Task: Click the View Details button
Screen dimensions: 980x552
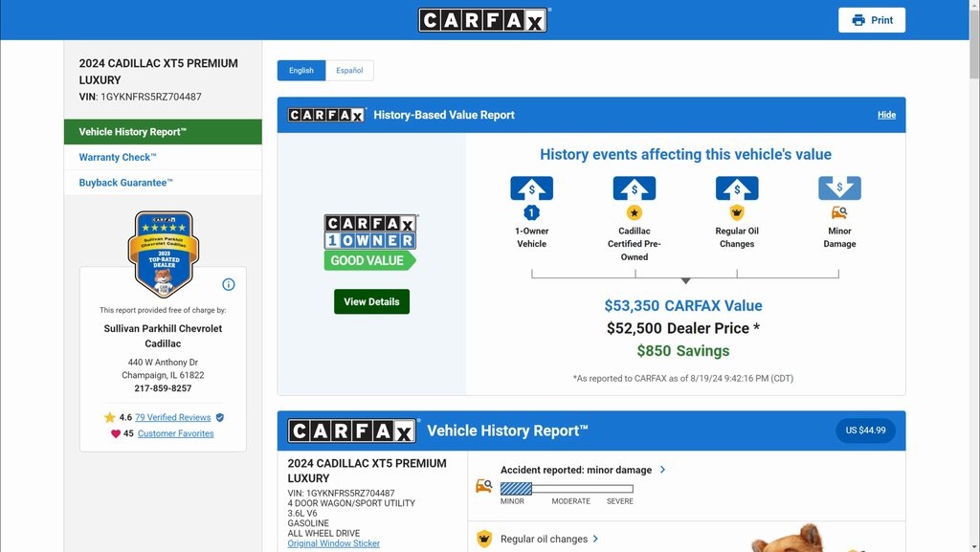Action: click(372, 301)
